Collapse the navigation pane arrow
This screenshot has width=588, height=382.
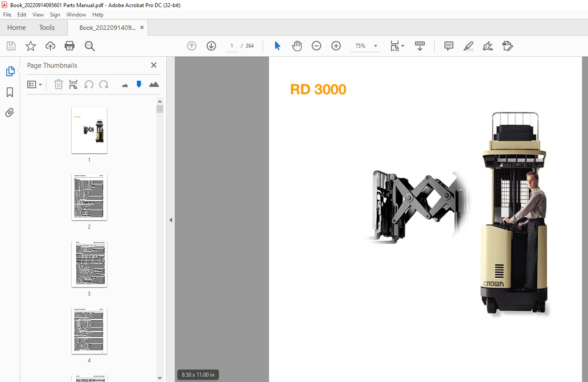[x=170, y=220]
